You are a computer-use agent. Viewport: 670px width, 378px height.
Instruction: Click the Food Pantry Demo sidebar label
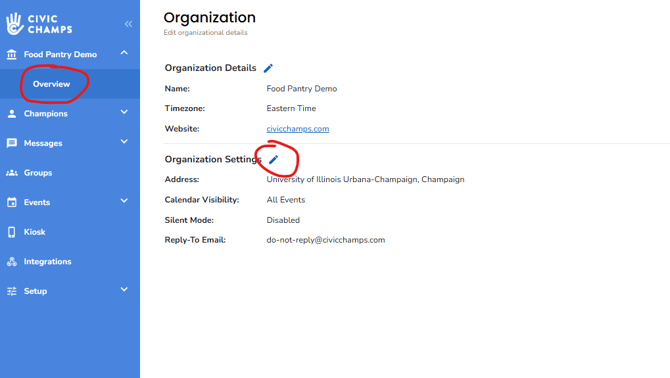[x=60, y=54]
